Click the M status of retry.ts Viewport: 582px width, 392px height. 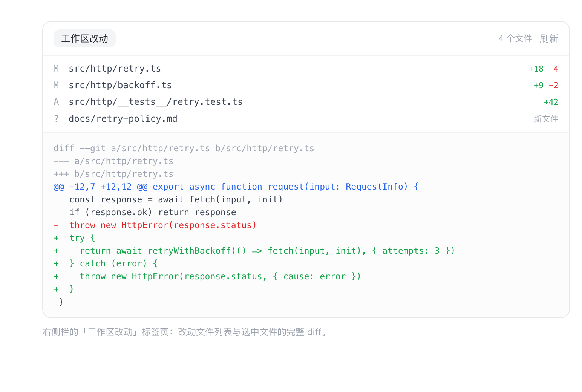(x=56, y=69)
